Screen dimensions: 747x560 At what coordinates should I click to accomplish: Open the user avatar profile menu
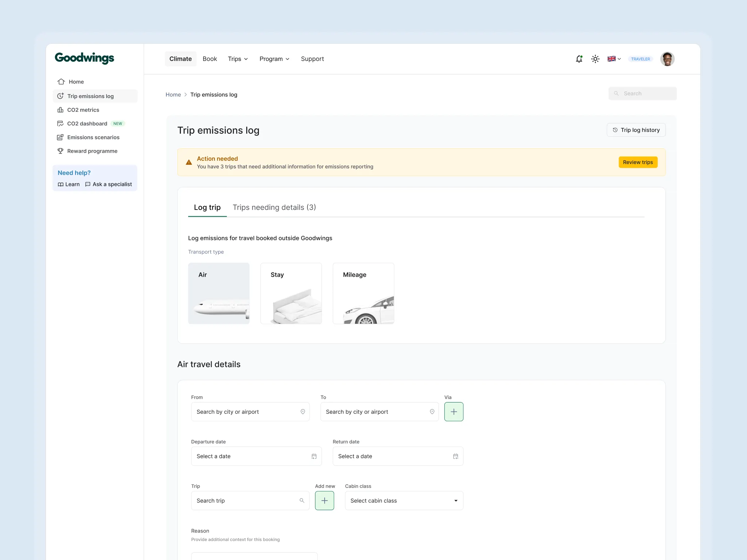(667, 59)
